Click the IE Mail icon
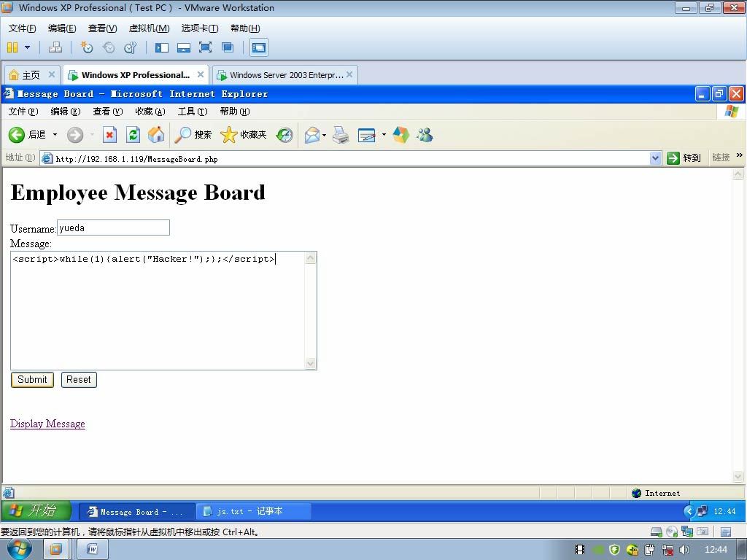 click(312, 135)
